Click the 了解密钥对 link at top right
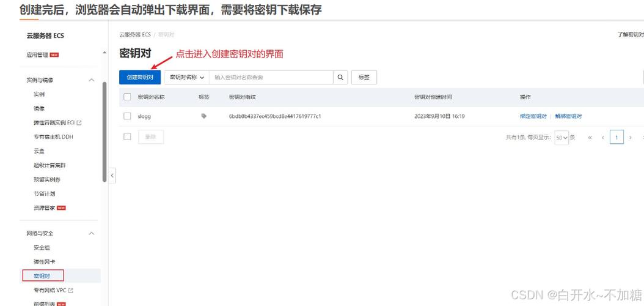644x306 pixels. click(x=631, y=34)
